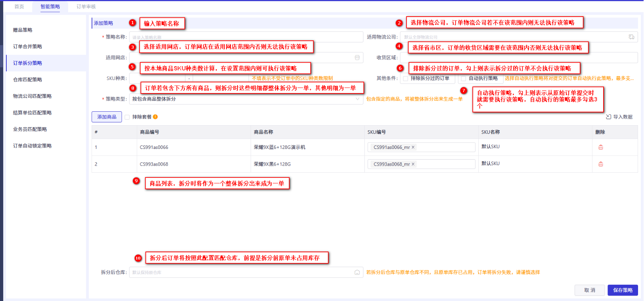Delete the CS993as0068 product row
This screenshot has width=644, height=301.
click(x=600, y=164)
